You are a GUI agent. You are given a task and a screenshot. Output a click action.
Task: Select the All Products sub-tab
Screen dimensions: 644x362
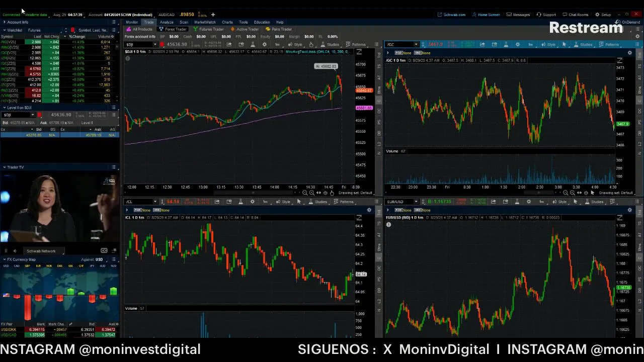[x=140, y=29]
